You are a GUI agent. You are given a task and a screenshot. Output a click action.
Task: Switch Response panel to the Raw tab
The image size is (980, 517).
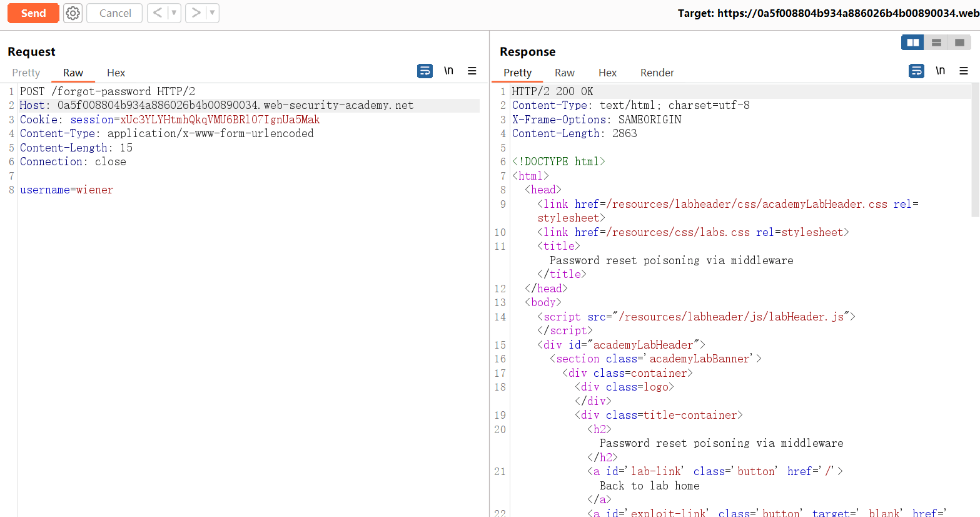coord(565,73)
